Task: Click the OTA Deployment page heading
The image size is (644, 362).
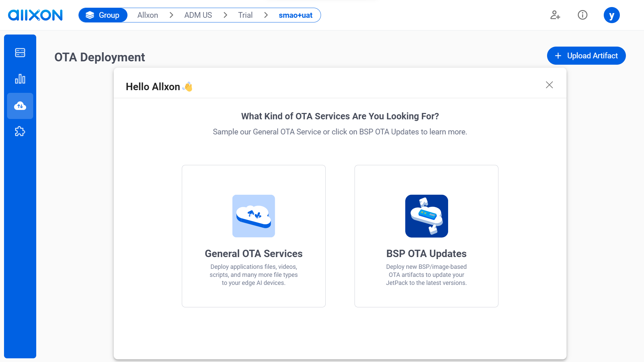Action: tap(100, 57)
